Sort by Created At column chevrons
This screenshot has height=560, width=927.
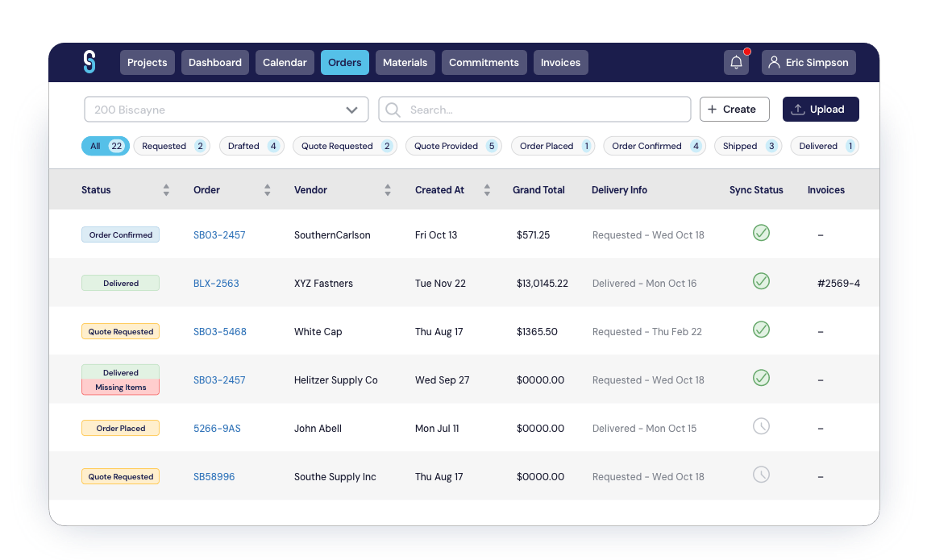pos(487,189)
